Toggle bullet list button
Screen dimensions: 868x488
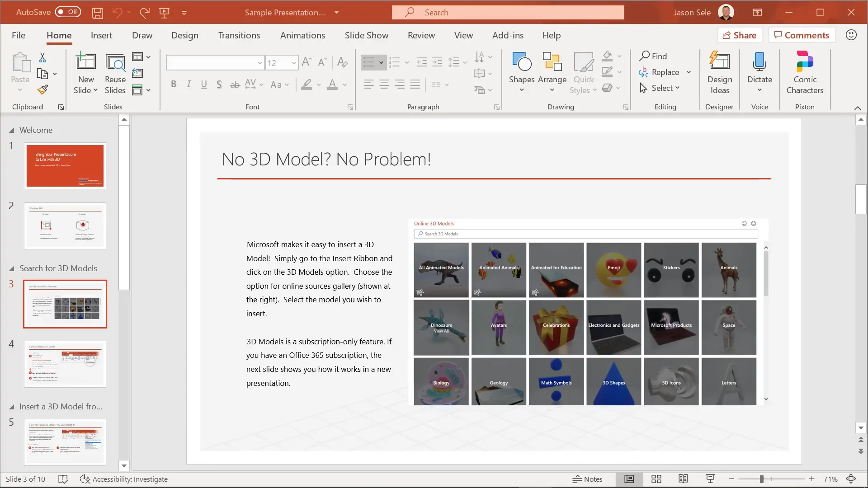click(x=369, y=62)
